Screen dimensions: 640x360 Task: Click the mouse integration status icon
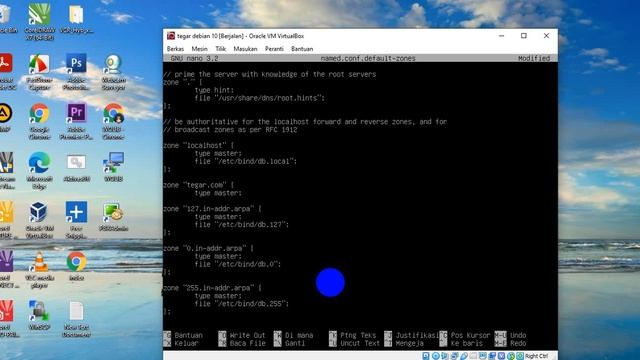511,356
